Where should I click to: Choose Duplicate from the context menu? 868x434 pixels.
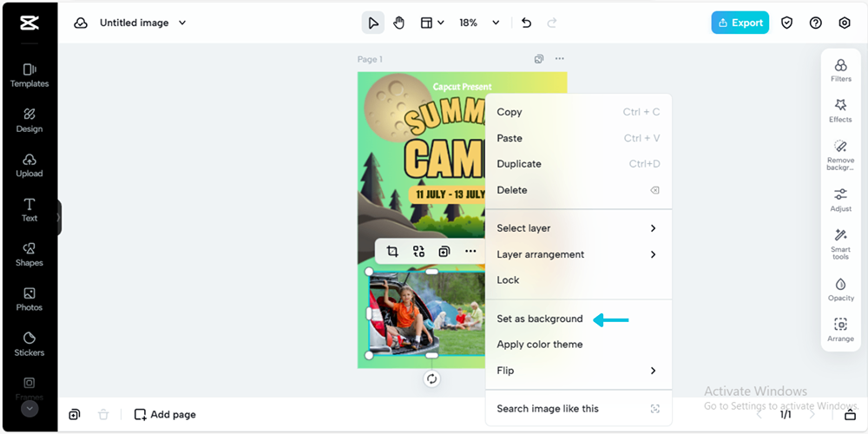[578, 164]
